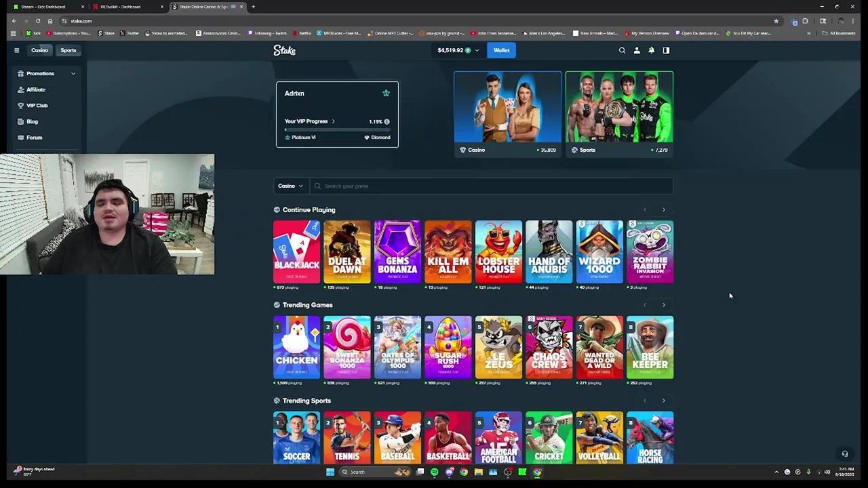
Task: Click the Stake logo
Action: 284,50
